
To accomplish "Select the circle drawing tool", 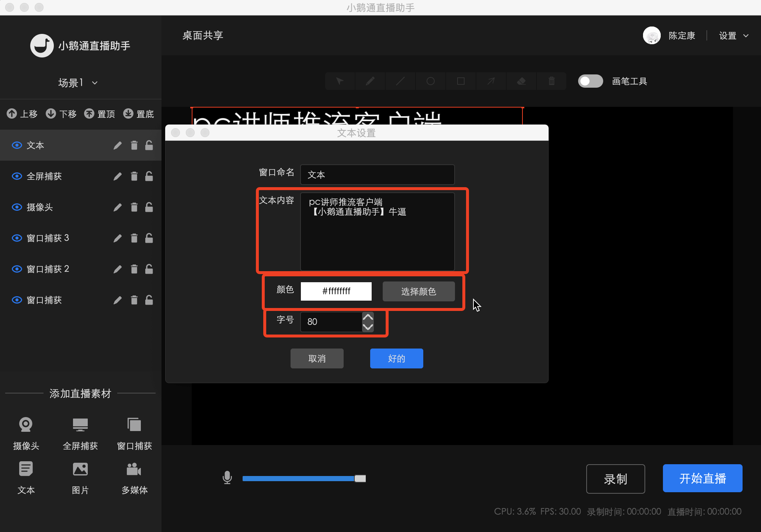I will [x=430, y=81].
